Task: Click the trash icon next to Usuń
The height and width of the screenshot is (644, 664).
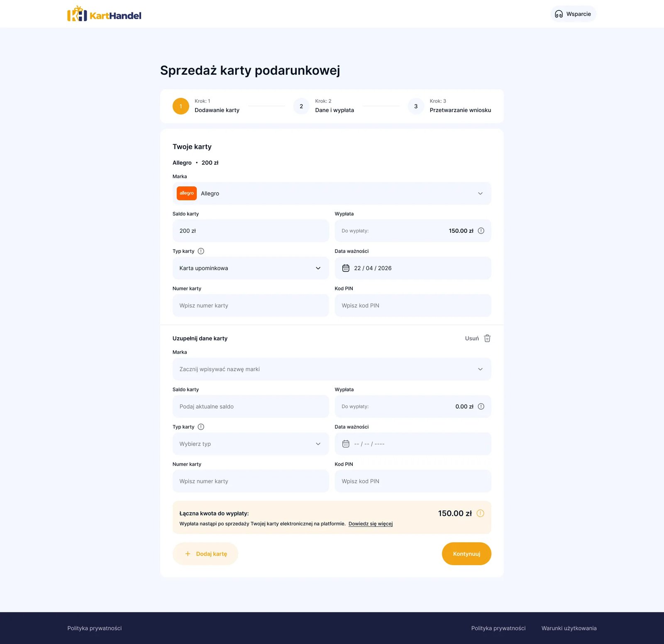Action: tap(487, 338)
